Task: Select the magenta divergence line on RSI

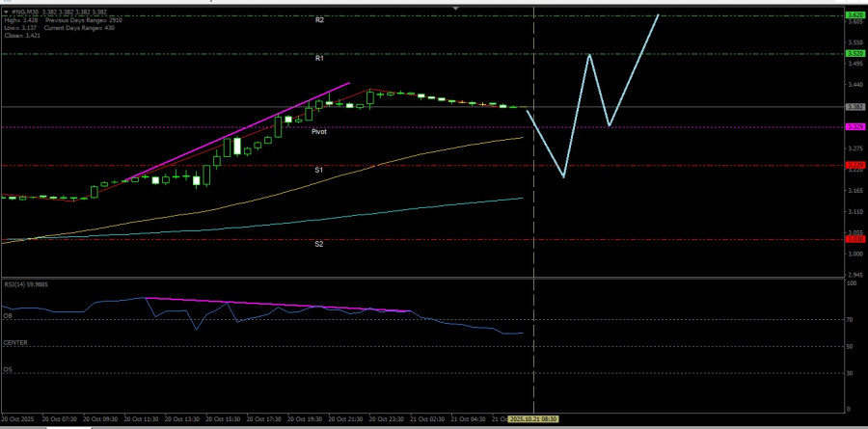Action: tap(280, 305)
